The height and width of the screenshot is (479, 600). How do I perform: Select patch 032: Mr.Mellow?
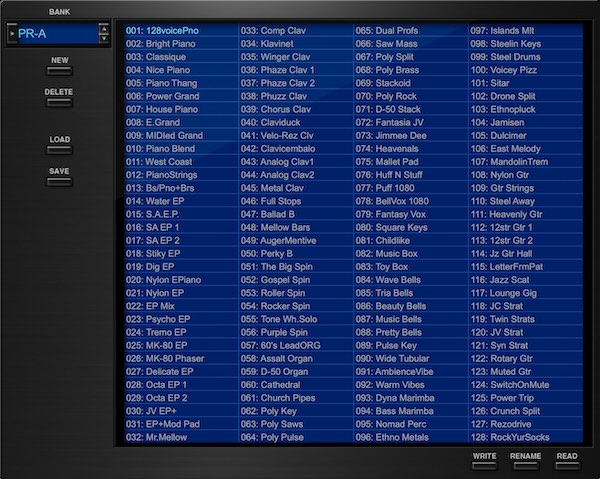[181, 437]
